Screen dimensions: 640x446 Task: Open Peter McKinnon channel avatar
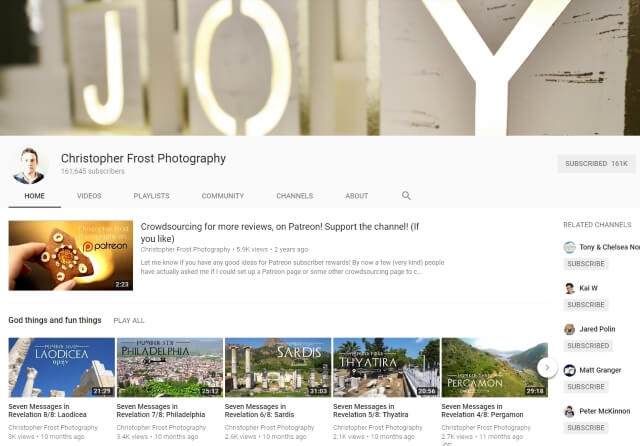pyautogui.click(x=569, y=411)
